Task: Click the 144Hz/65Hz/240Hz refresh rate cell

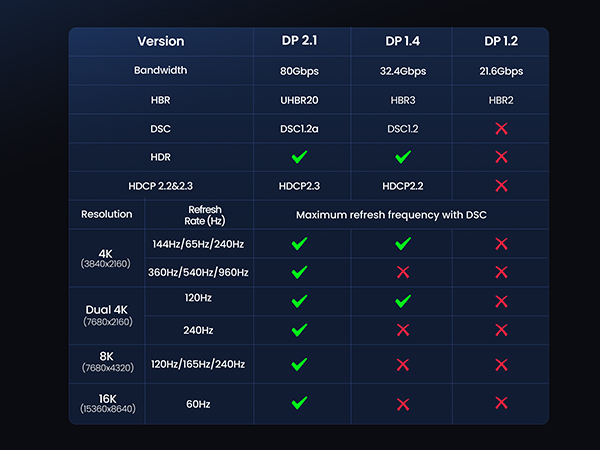Action: click(x=198, y=244)
